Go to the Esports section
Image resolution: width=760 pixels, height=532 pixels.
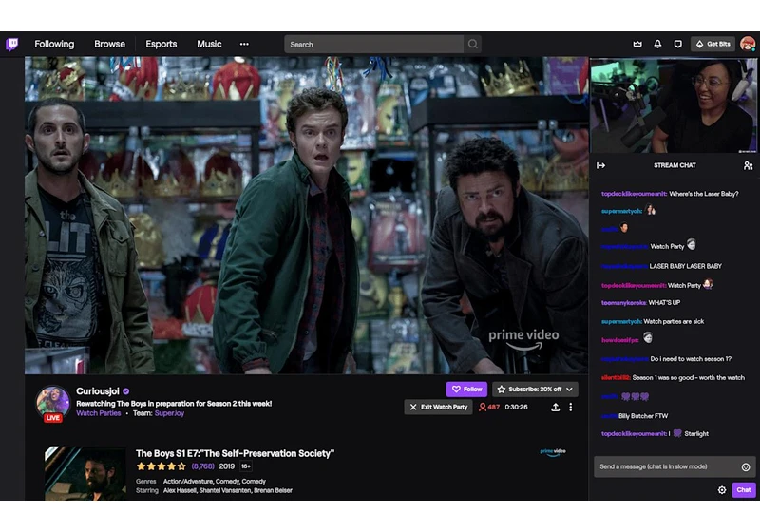click(x=161, y=44)
